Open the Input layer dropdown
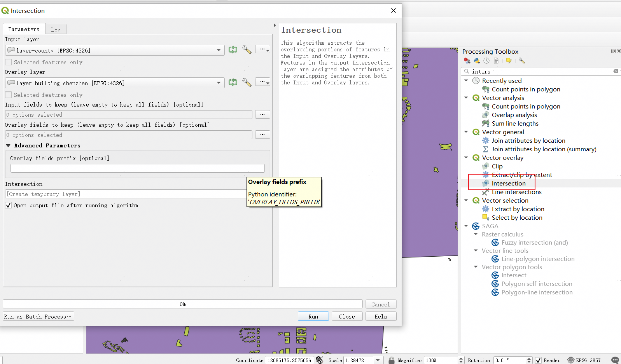621x364 pixels. pyautogui.click(x=219, y=50)
